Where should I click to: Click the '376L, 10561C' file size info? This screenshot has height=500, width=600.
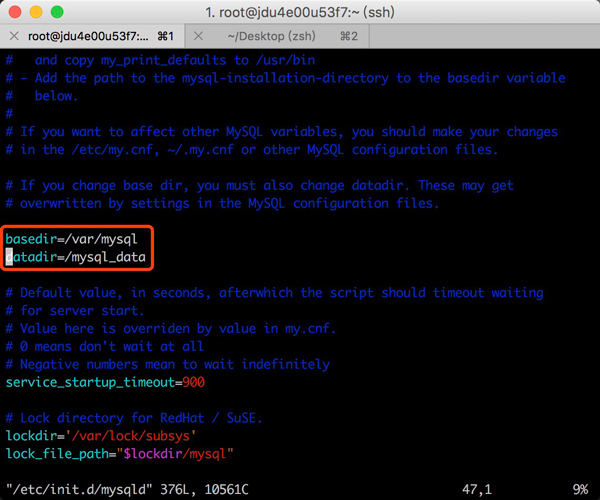204,490
